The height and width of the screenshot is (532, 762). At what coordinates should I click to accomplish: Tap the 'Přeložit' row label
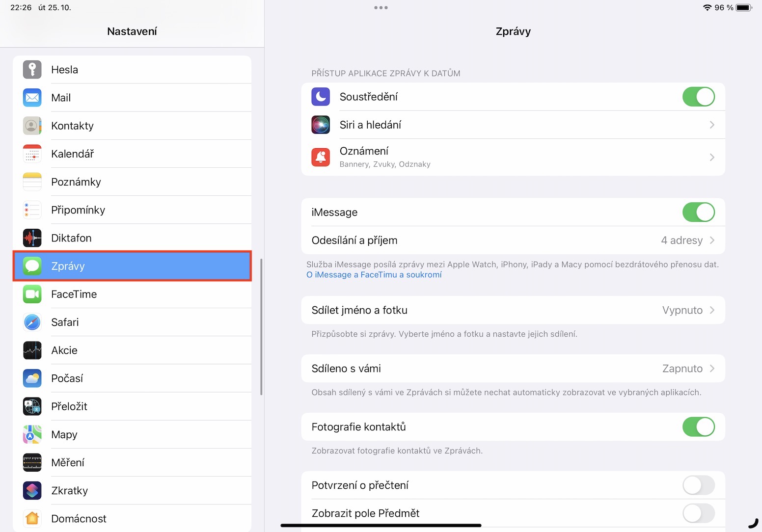pos(69,406)
